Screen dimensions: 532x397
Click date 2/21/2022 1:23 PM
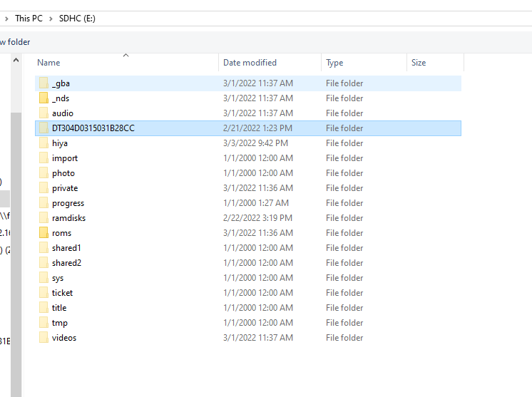[257, 128]
